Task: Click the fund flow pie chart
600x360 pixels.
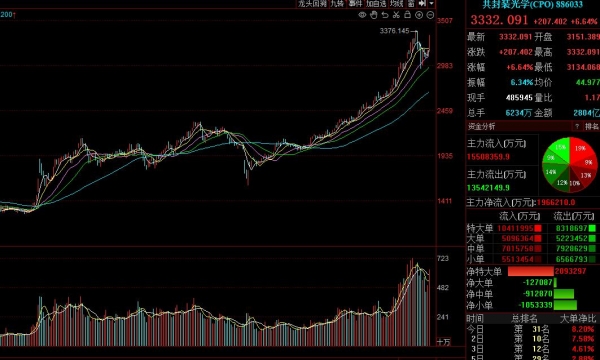Action: [570, 164]
